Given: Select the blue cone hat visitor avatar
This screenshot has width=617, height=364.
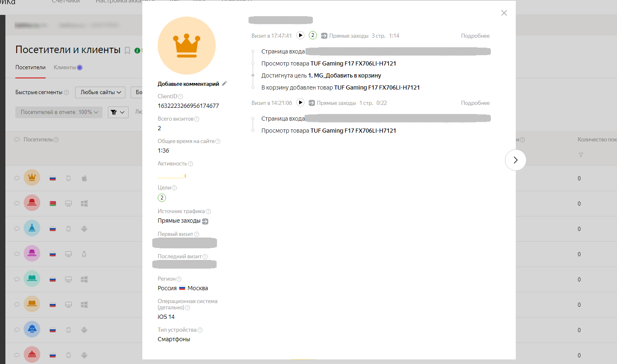Looking at the screenshot, I should tap(32, 228).
